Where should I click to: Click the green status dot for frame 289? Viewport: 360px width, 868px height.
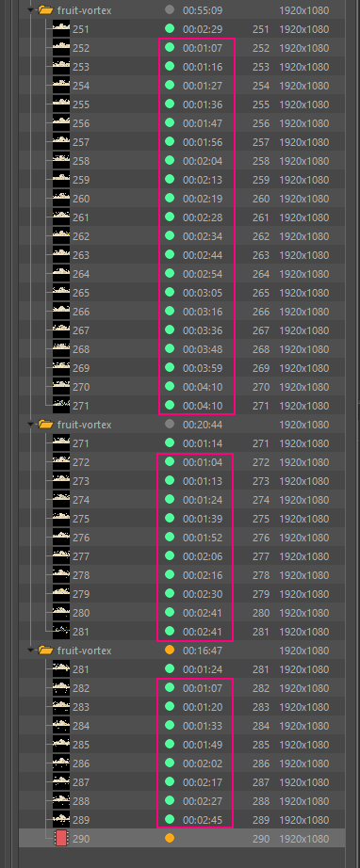(170, 819)
